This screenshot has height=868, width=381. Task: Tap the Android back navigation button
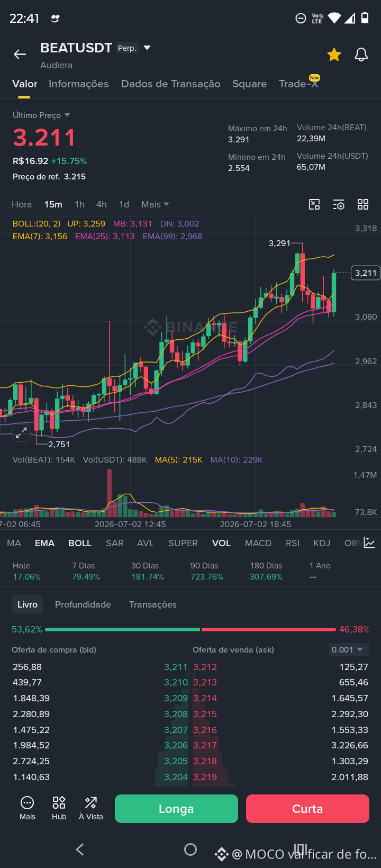pos(80,849)
